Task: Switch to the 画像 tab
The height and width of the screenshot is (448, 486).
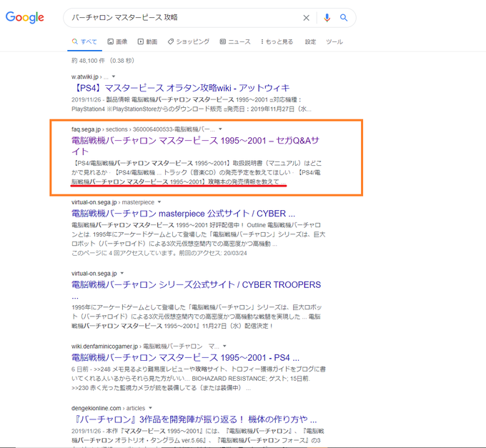Action: 117,41
